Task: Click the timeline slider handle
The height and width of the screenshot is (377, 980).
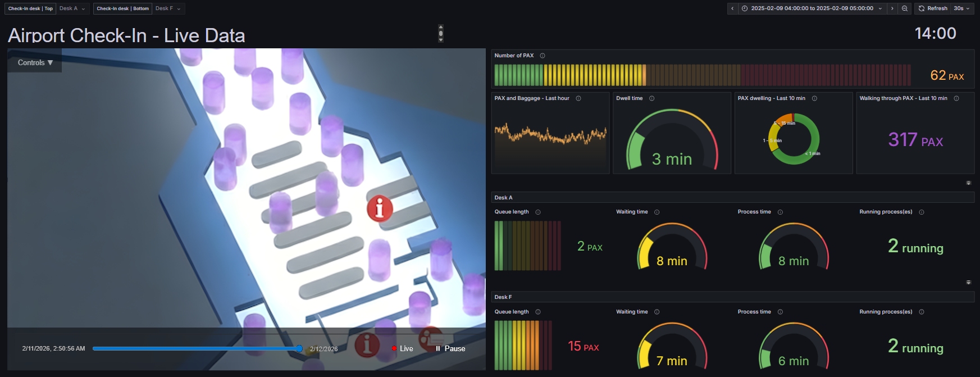Action: 299,348
